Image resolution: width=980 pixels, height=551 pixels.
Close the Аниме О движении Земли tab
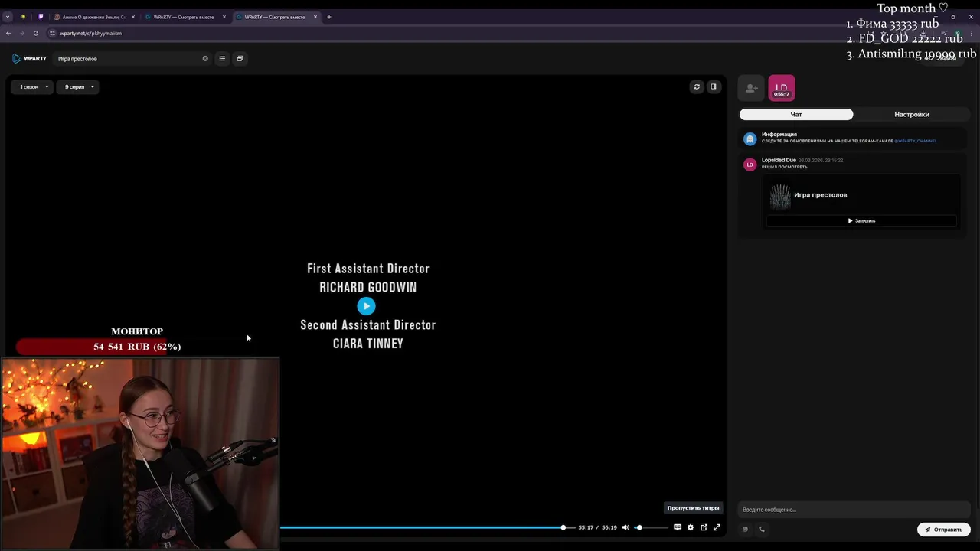[x=132, y=17]
